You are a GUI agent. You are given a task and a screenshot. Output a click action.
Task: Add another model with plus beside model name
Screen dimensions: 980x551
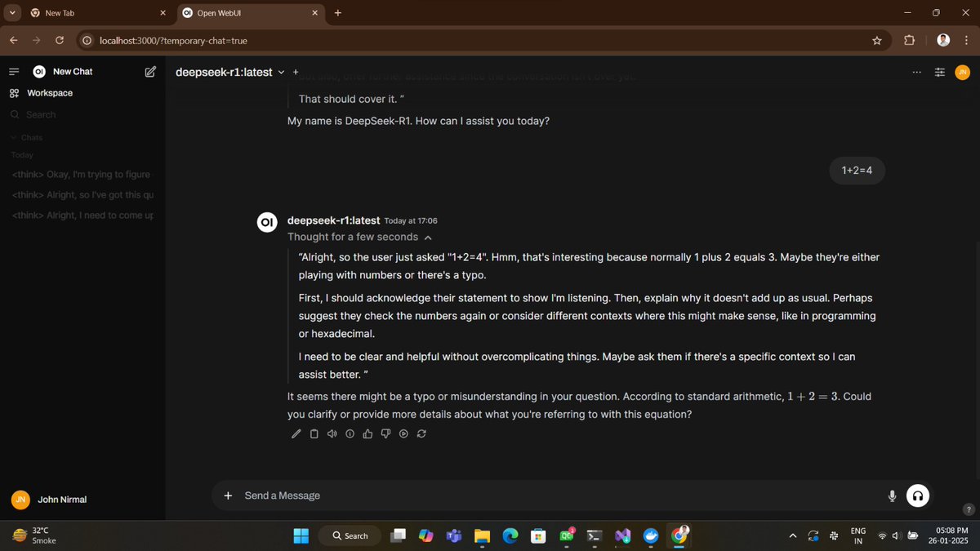click(x=296, y=72)
